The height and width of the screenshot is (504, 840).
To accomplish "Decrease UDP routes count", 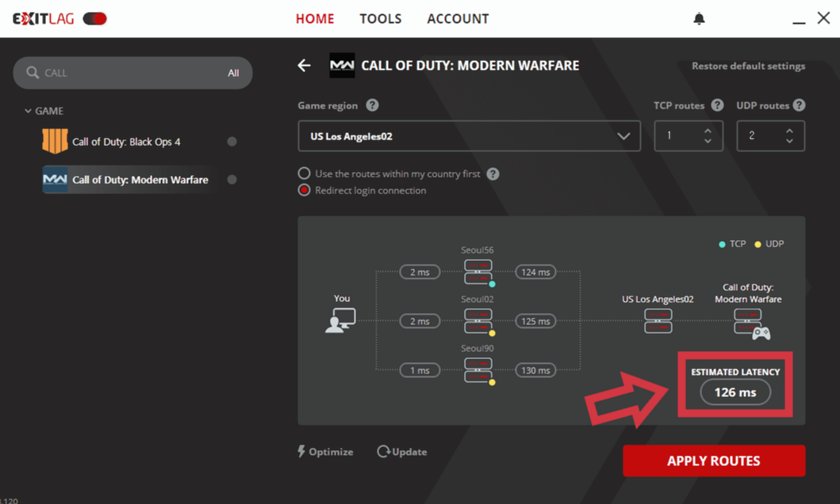I will pyautogui.click(x=789, y=141).
